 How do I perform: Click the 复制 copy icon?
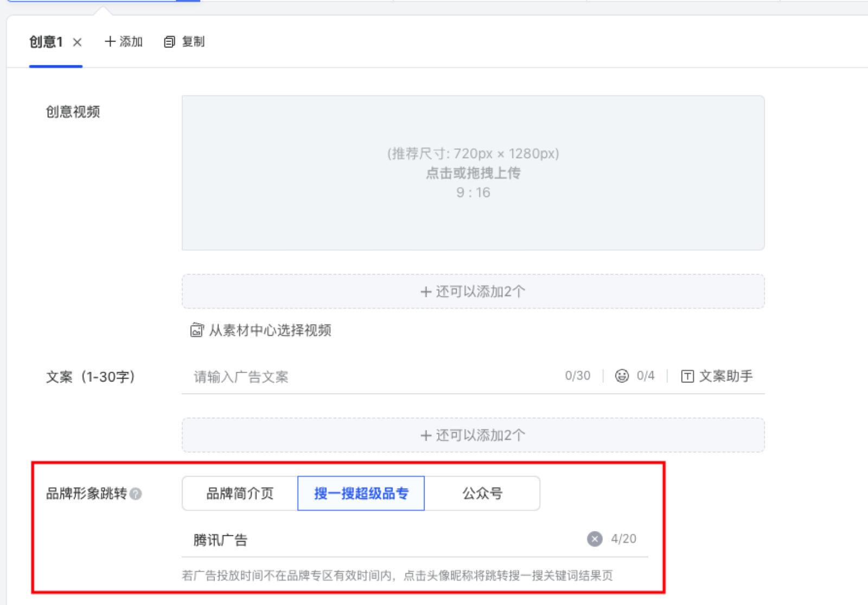click(x=170, y=42)
